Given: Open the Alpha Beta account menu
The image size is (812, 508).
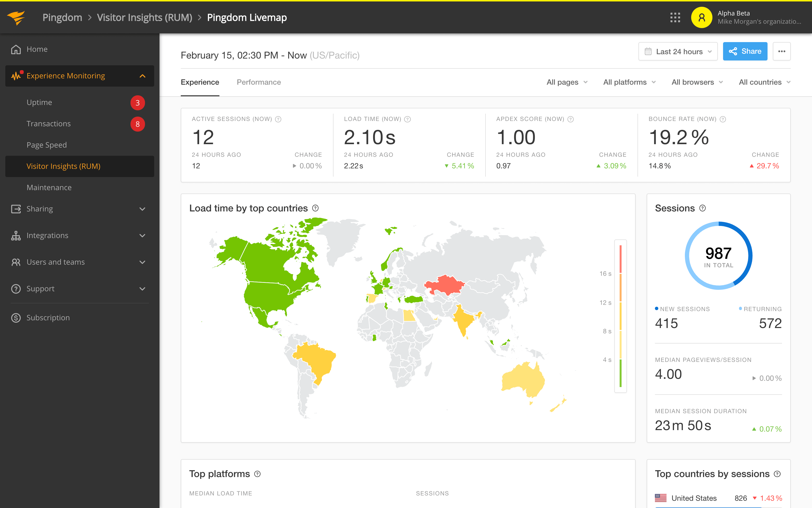Looking at the screenshot, I should [747, 17].
